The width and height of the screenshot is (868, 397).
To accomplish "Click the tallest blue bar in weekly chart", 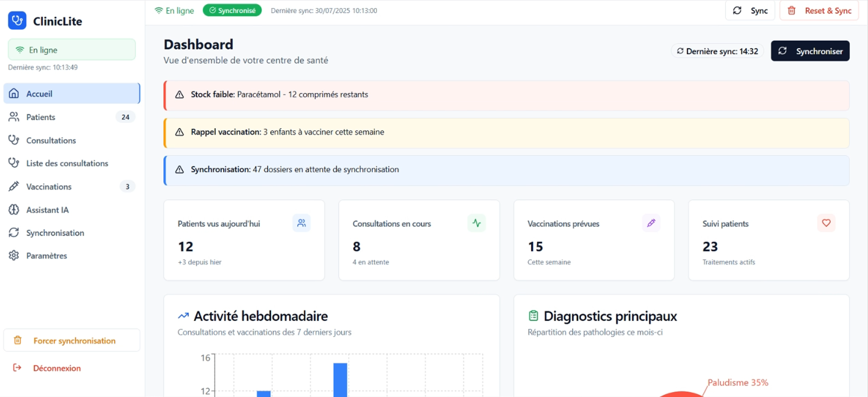I will click(x=340, y=380).
